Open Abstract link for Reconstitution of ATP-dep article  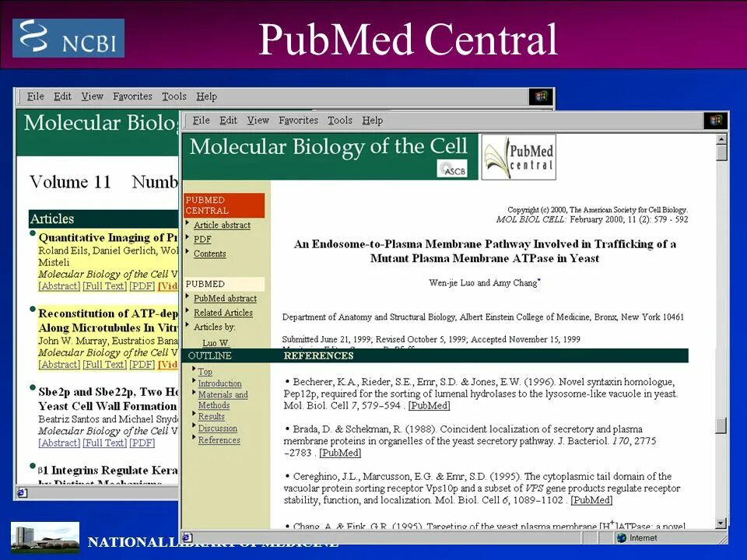click(x=59, y=364)
